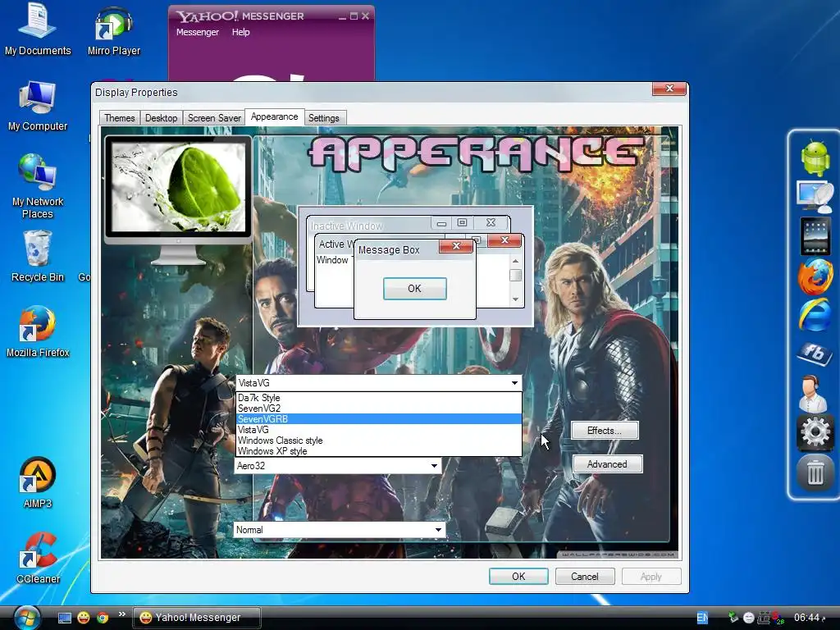Switch to the Themes tab
The width and height of the screenshot is (840, 630).
click(x=120, y=118)
